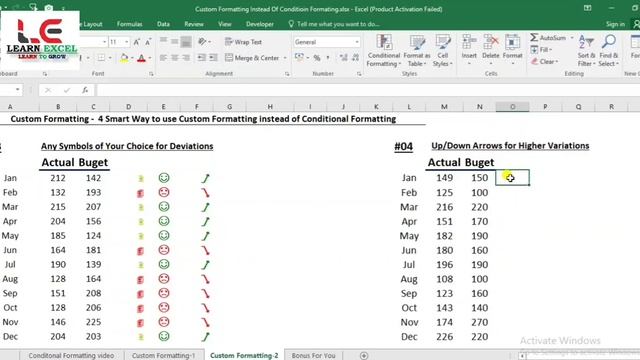The width and height of the screenshot is (640, 360).
Task: Open Font dialog launcher
Action: pyautogui.click(x=151, y=74)
